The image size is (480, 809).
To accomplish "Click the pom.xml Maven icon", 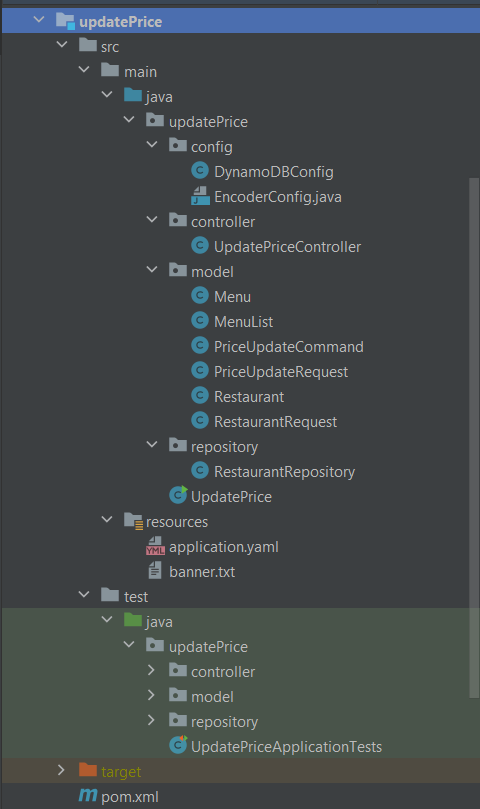I will (x=88, y=795).
